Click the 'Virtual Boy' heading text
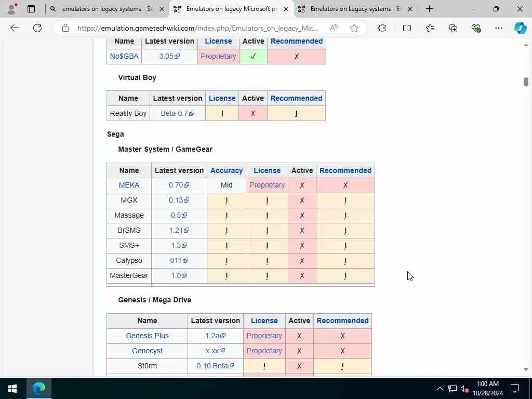The width and height of the screenshot is (532, 399). [137, 77]
